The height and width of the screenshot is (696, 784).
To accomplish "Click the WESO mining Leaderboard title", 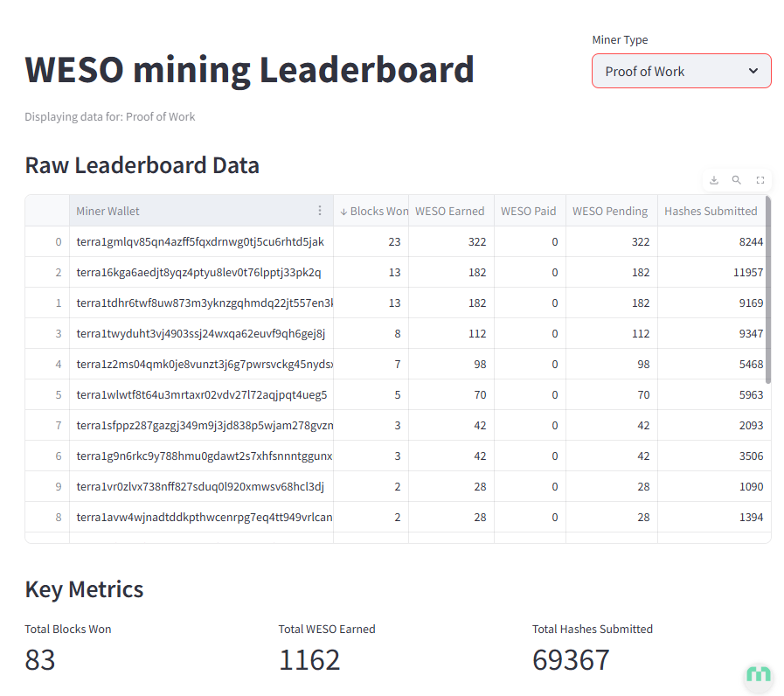I will point(249,70).
